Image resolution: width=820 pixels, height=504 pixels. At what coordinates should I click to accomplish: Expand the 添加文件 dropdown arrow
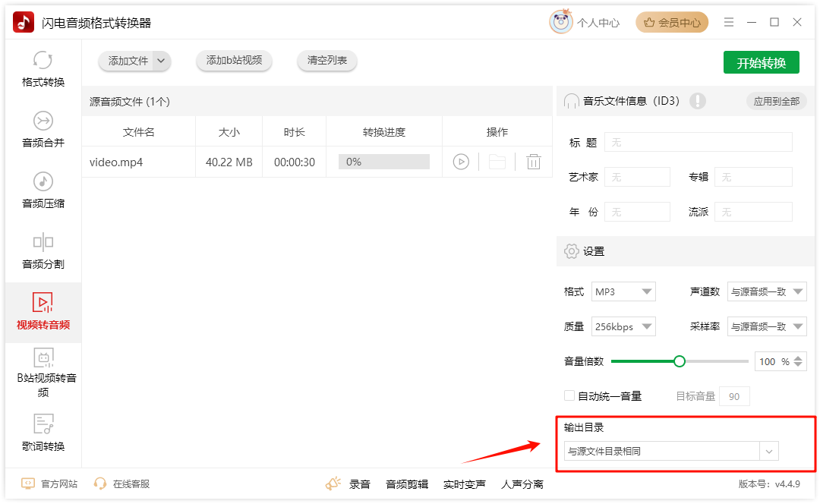click(x=161, y=61)
